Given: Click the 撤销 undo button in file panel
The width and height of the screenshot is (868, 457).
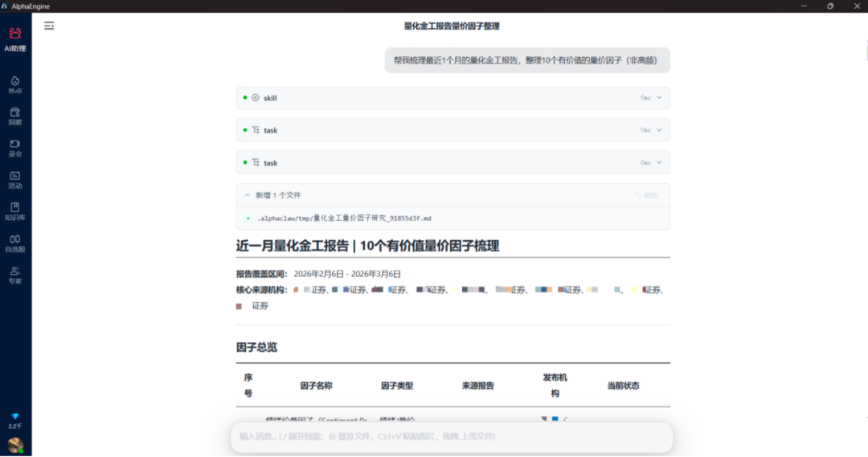Looking at the screenshot, I should coord(646,195).
